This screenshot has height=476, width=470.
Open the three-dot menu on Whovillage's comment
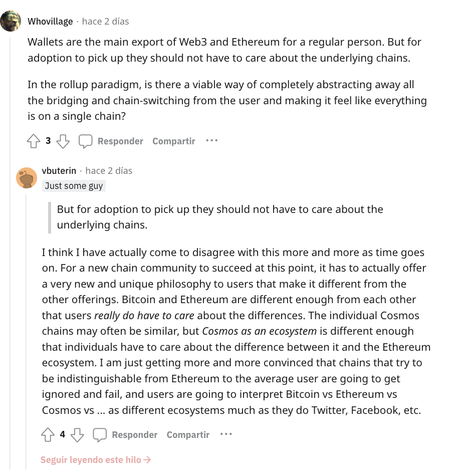click(x=212, y=141)
